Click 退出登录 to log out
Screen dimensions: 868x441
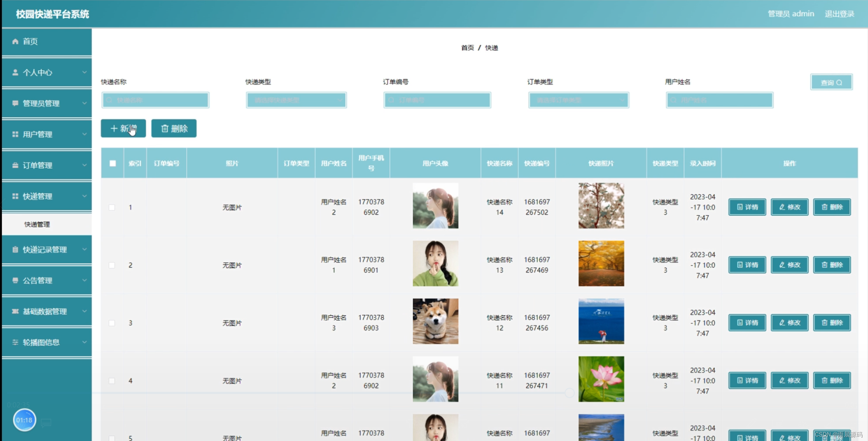point(839,14)
